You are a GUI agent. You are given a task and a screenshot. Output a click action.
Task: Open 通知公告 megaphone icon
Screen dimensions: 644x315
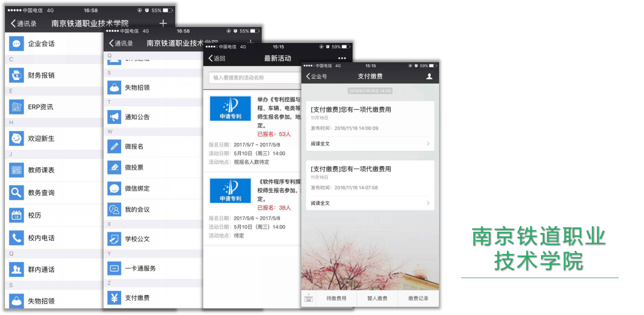[114, 117]
